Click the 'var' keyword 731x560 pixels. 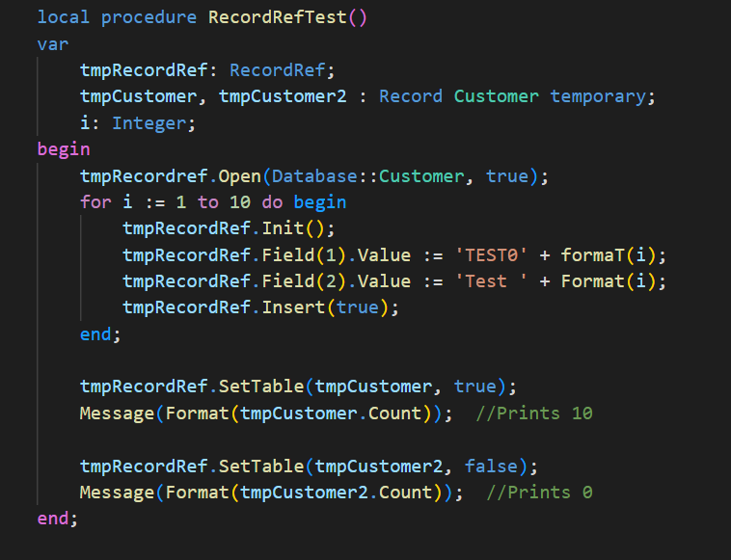click(x=52, y=44)
